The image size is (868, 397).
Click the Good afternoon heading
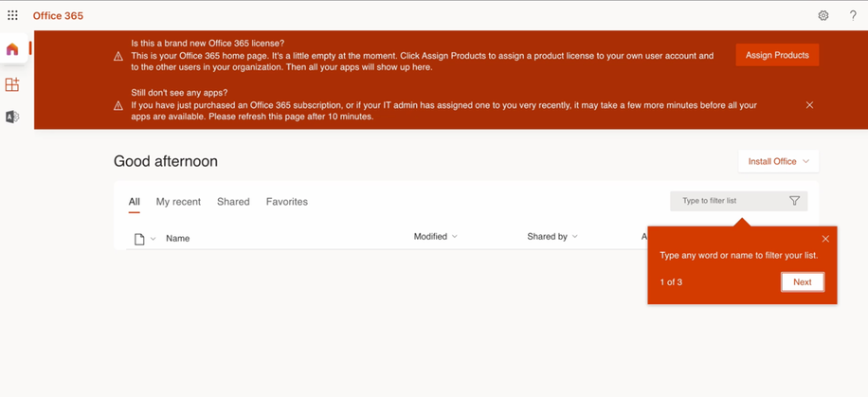(166, 161)
